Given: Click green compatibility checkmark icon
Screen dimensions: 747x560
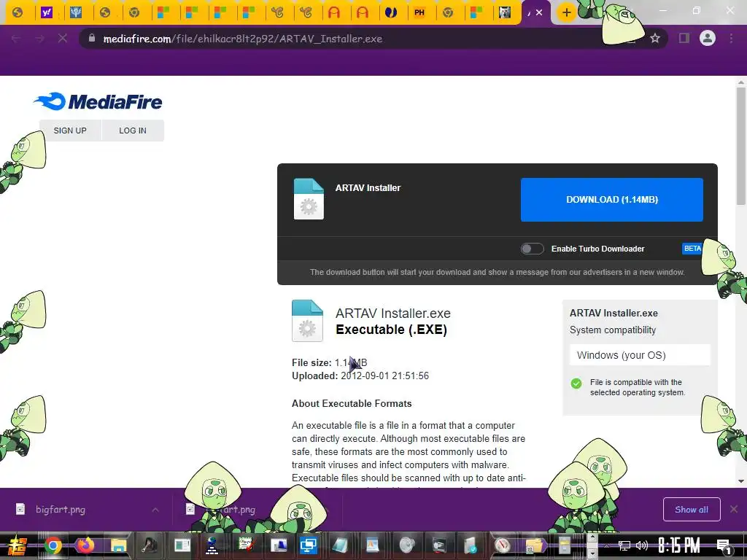Looking at the screenshot, I should pyautogui.click(x=576, y=384).
